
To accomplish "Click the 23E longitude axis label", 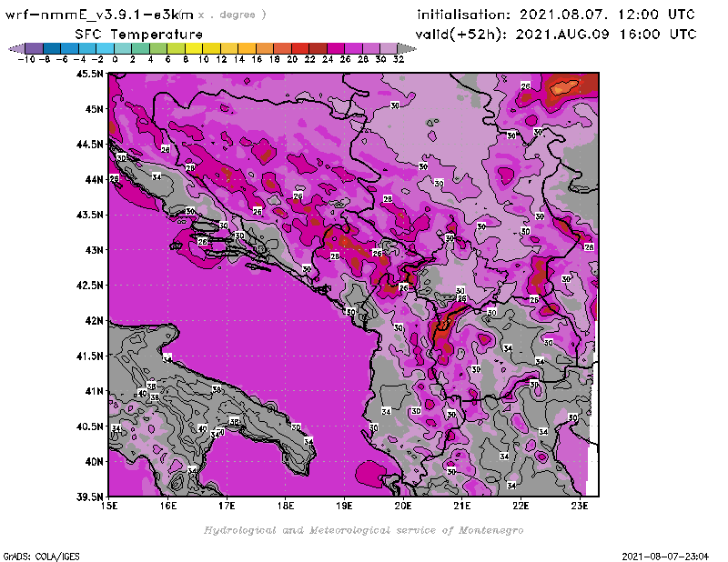I will point(579,506).
